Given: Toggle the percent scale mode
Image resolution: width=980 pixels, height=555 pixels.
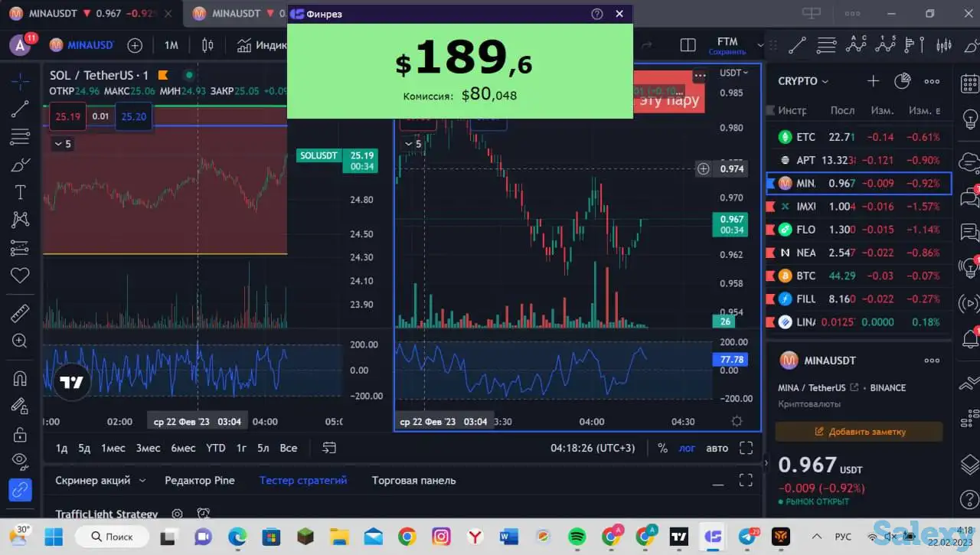Looking at the screenshot, I should [x=662, y=448].
